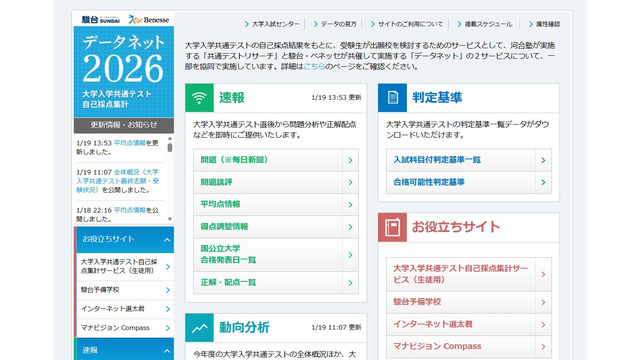Image resolution: width=640 pixels, height=360 pixels.
Task: Open 合格可能性判定基準
Action: [469, 182]
